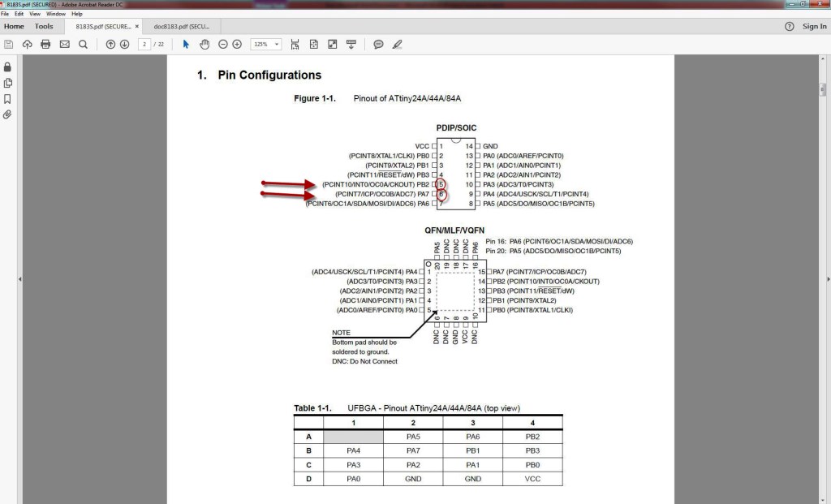831x504 pixels.
Task: Click the fit one full page icon
Action: [314, 45]
